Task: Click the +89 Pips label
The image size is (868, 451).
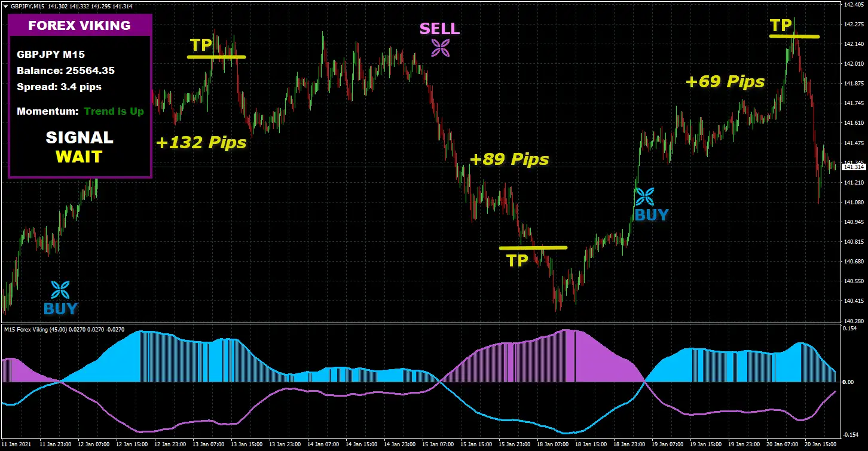Action: pos(509,159)
